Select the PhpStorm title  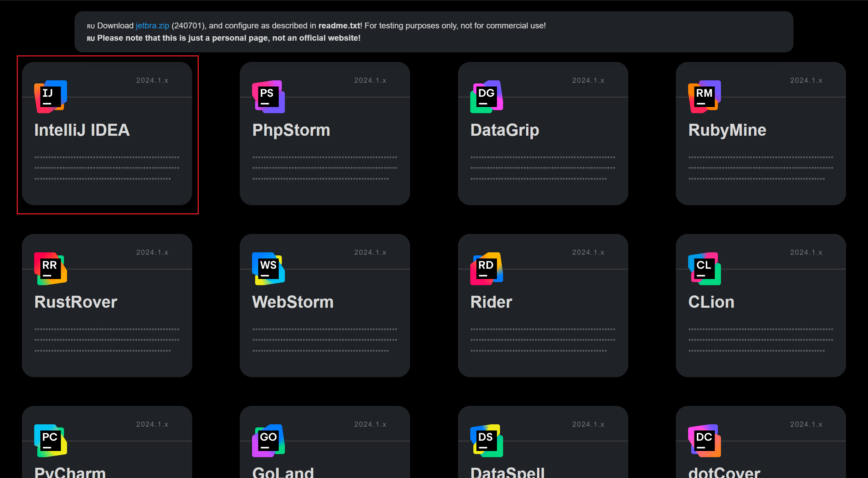pyautogui.click(x=291, y=130)
